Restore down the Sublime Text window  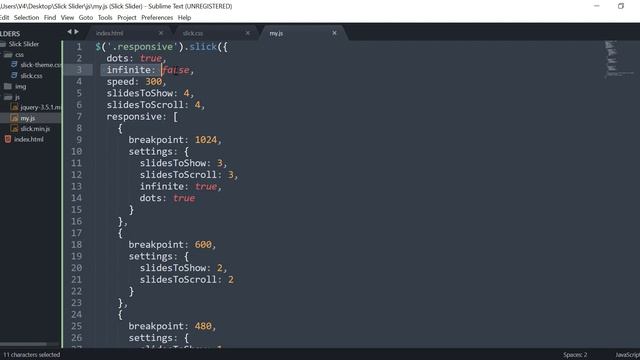click(621, 6)
